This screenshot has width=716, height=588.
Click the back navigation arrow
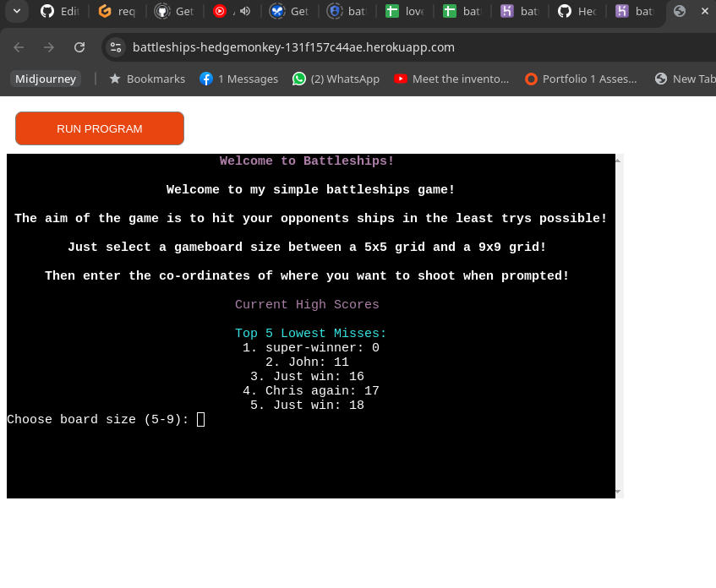point(18,47)
